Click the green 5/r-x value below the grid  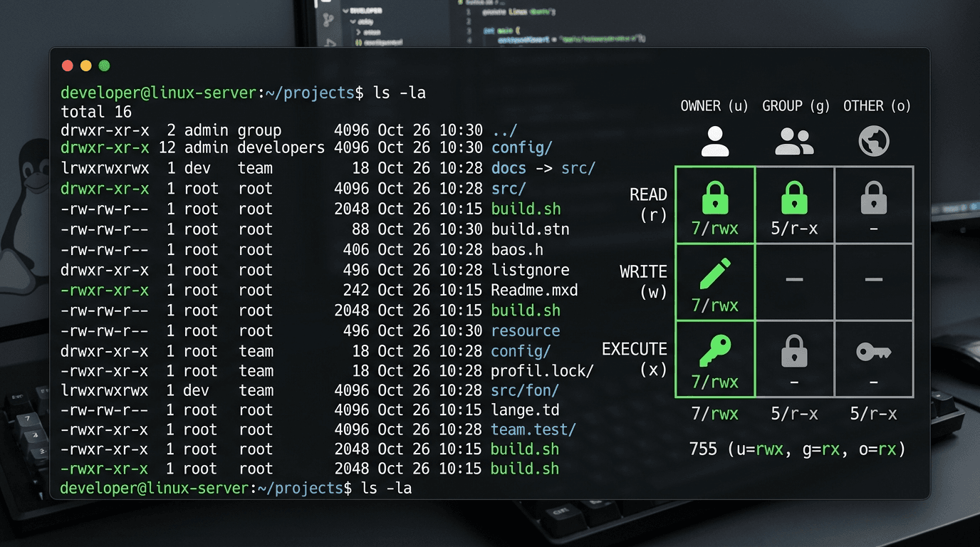(795, 412)
